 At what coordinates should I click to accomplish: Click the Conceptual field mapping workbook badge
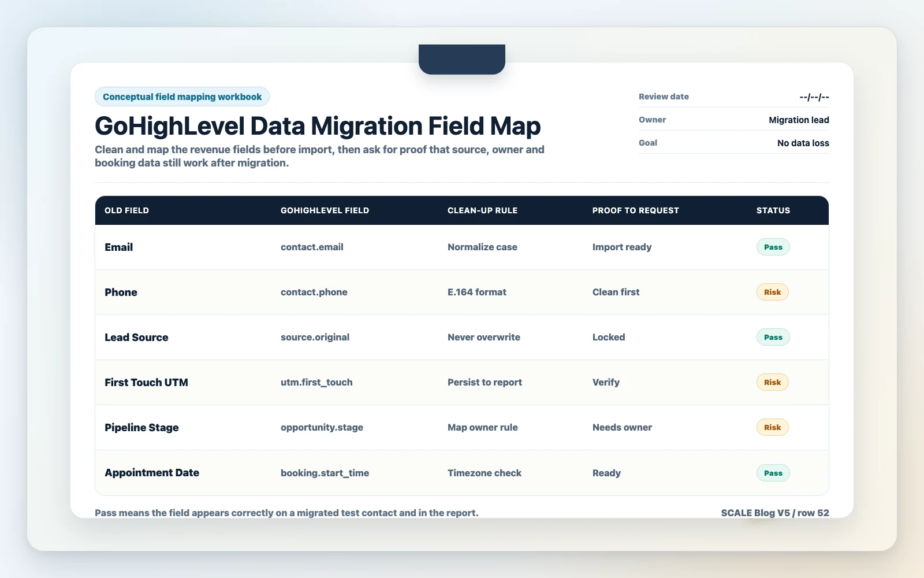(182, 97)
